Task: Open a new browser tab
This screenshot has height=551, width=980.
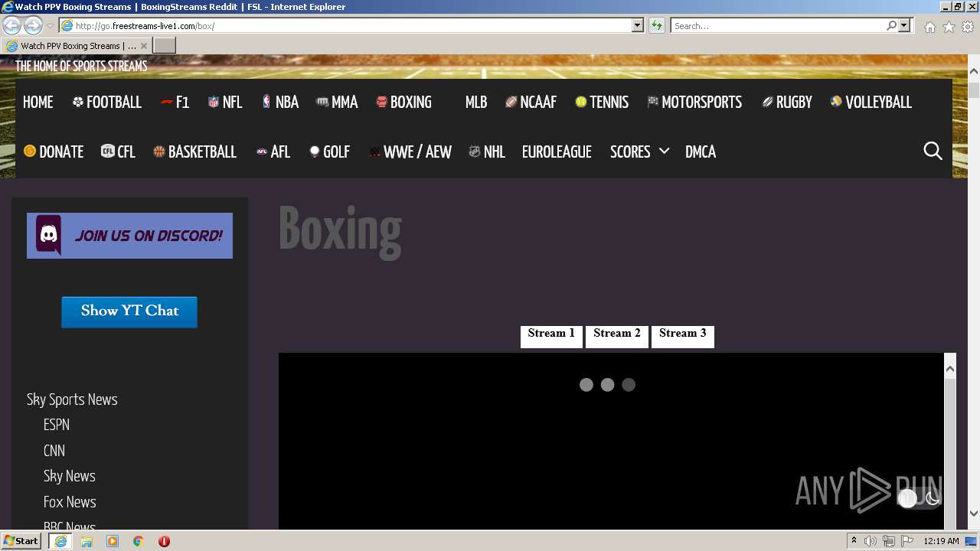Action: (165, 45)
